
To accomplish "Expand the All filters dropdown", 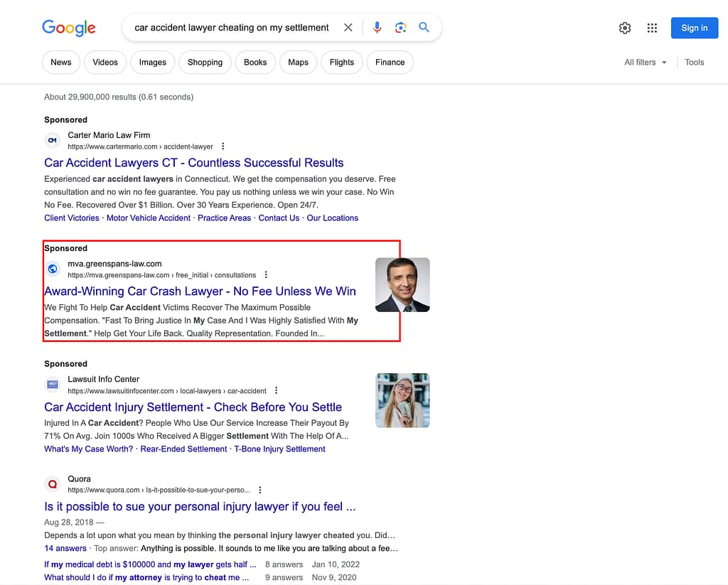I will [646, 63].
